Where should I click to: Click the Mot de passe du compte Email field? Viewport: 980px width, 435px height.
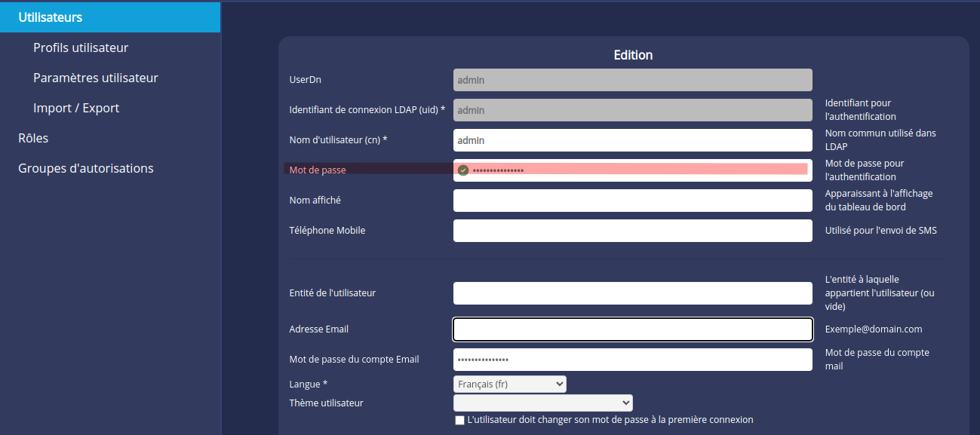point(632,360)
